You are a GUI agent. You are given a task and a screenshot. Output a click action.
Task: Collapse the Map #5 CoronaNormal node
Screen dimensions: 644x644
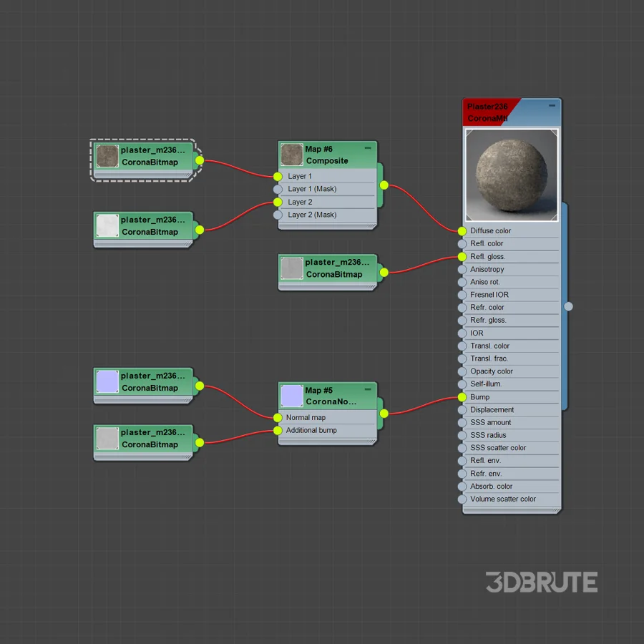(x=368, y=389)
